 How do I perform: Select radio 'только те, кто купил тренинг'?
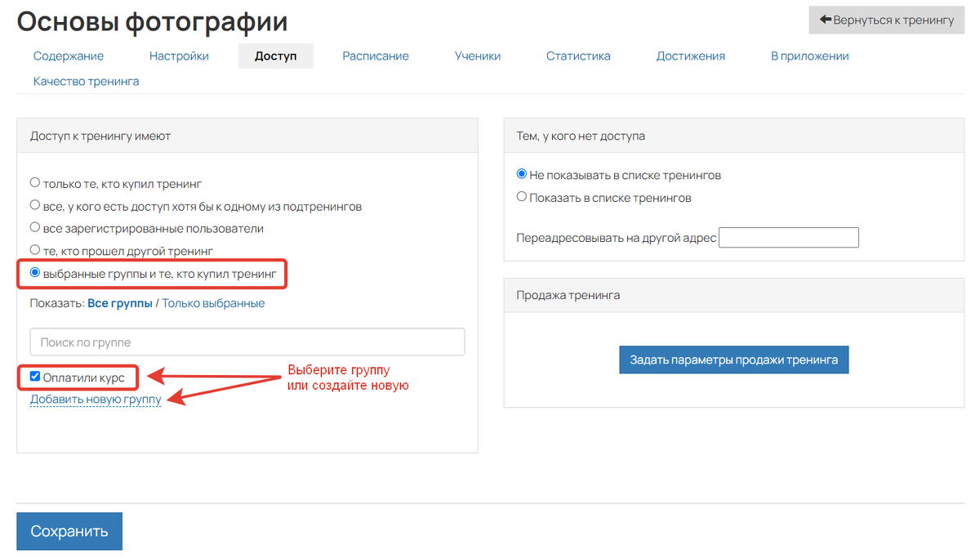(x=34, y=183)
